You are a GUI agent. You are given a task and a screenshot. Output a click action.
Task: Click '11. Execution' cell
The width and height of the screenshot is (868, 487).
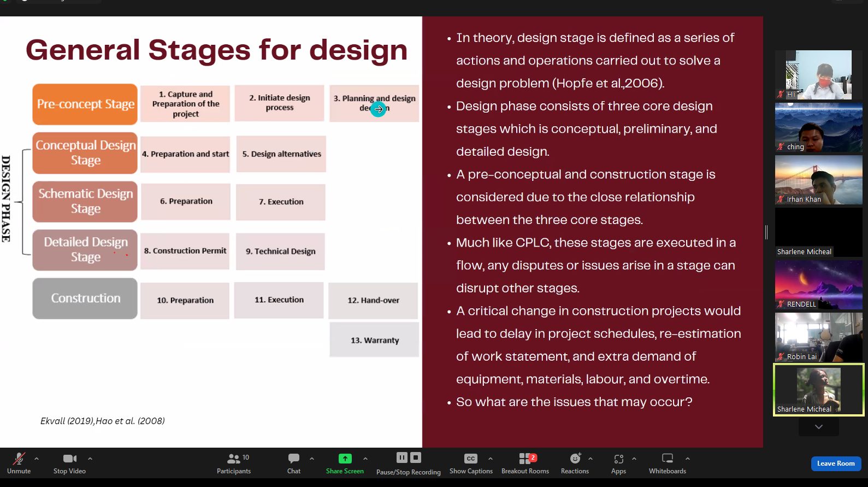[279, 300]
